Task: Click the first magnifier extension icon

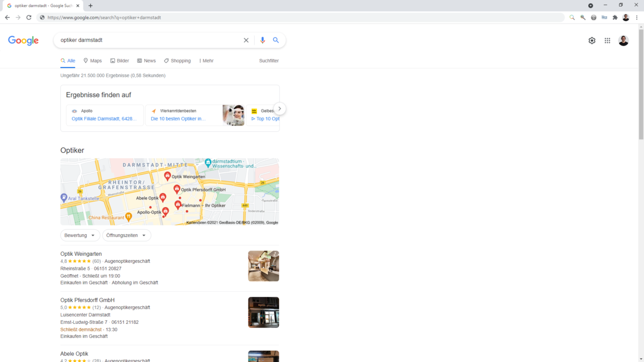Action: pyautogui.click(x=572, y=17)
